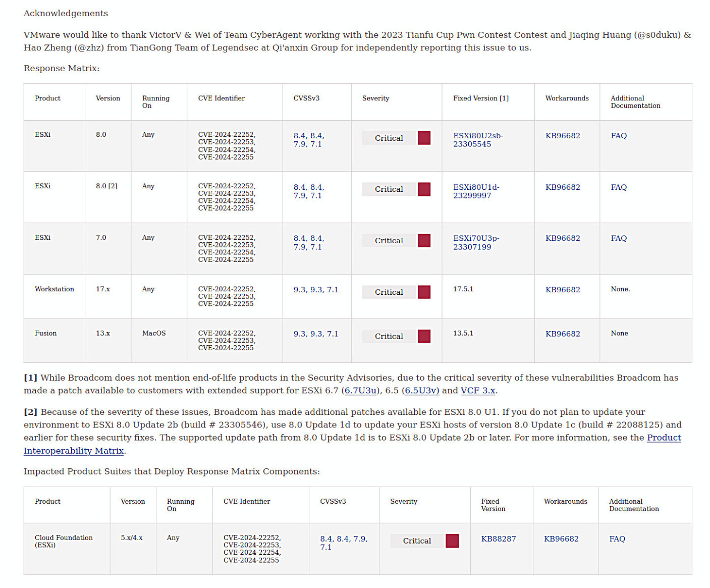Image resolution: width=710 pixels, height=588 pixels.
Task: Open the FAQ link in ESXi 8.0 row
Action: [x=619, y=136]
